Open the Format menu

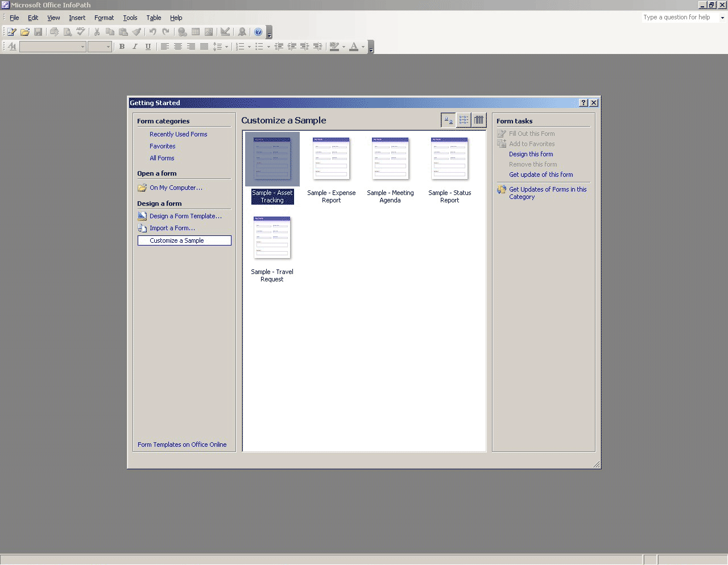coord(104,18)
